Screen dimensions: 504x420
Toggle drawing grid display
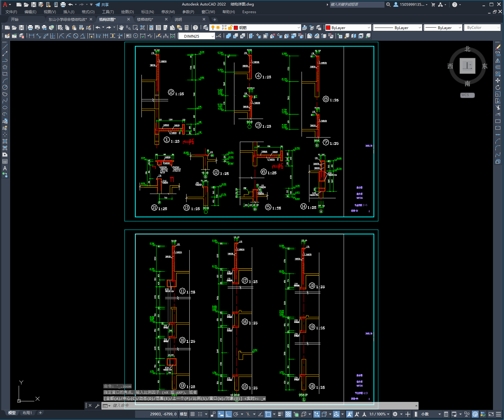pos(192,414)
